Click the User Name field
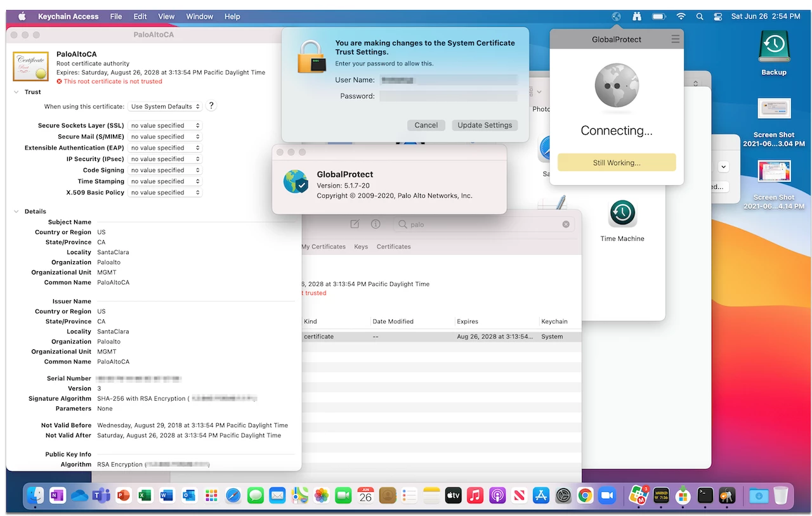This screenshot has height=516, width=812. tap(449, 80)
